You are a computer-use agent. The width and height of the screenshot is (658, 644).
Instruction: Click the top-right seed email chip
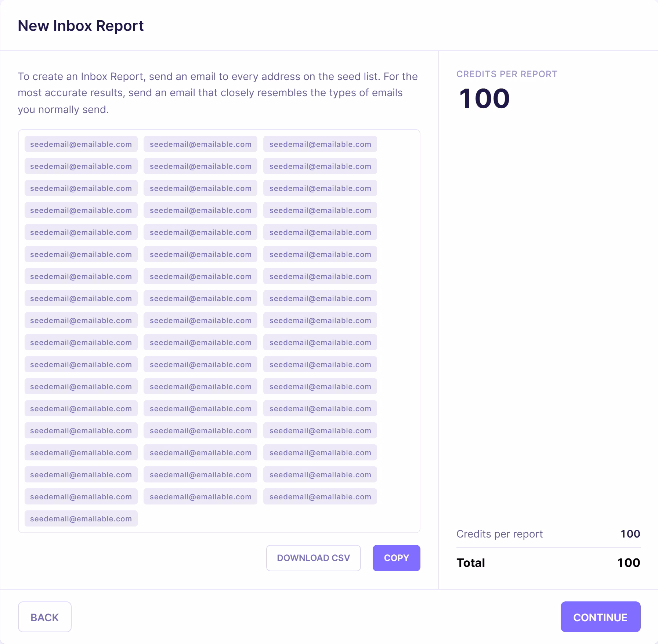pyautogui.click(x=320, y=144)
